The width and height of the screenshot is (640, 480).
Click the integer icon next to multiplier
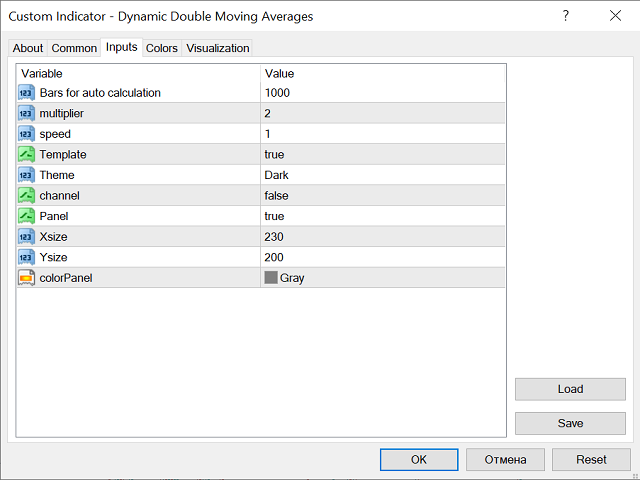pyautogui.click(x=27, y=114)
